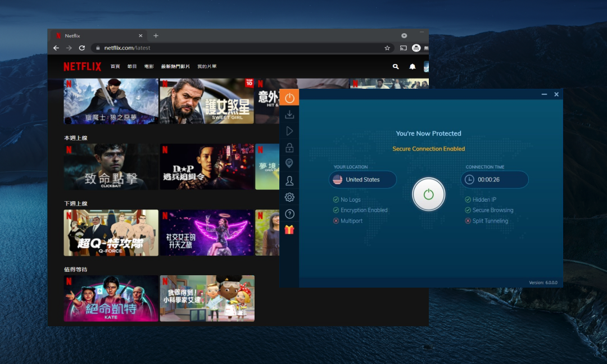Image resolution: width=607 pixels, height=364 pixels.
Task: Click the gift box icon in VPN sidebar
Action: [x=289, y=230]
